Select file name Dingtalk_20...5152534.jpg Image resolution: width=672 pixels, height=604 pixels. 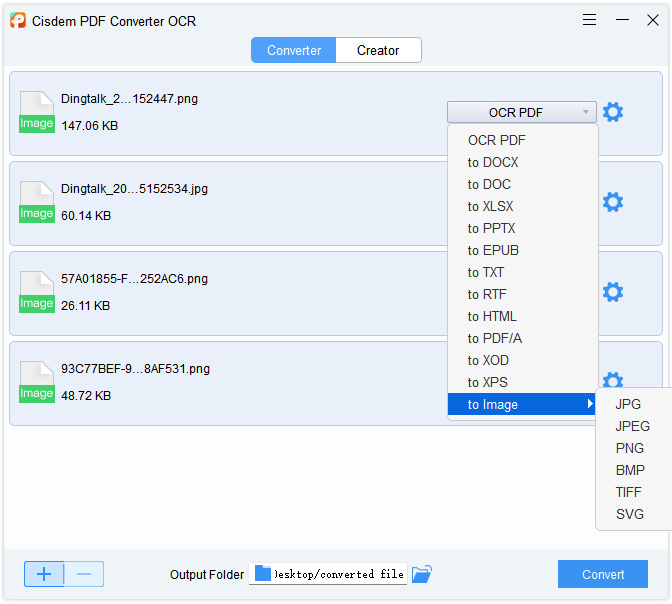point(134,189)
